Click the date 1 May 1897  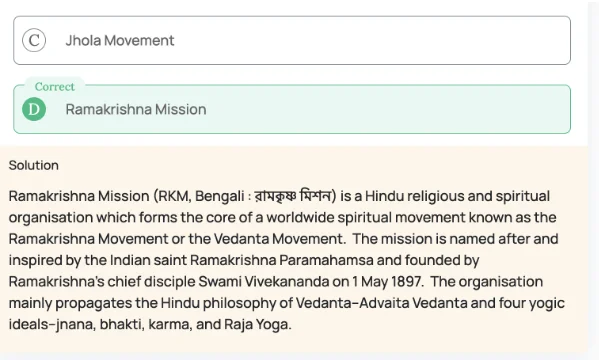click(387, 282)
